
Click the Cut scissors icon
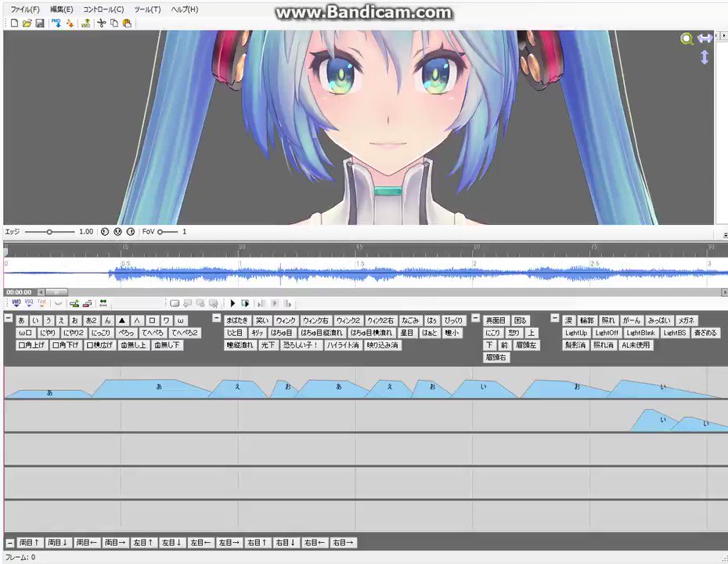pos(102,23)
